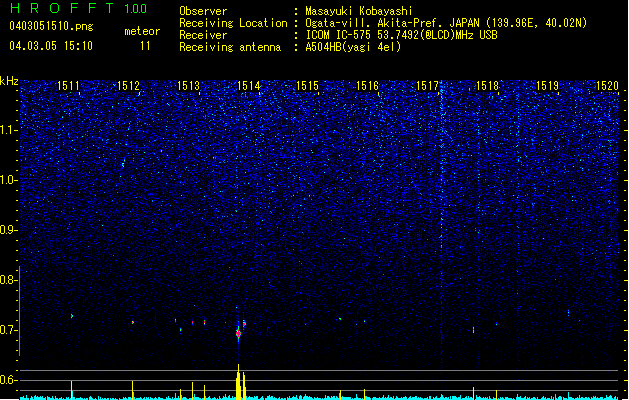Click the Receiving Location label
629x400 pixels.
[x=233, y=23]
